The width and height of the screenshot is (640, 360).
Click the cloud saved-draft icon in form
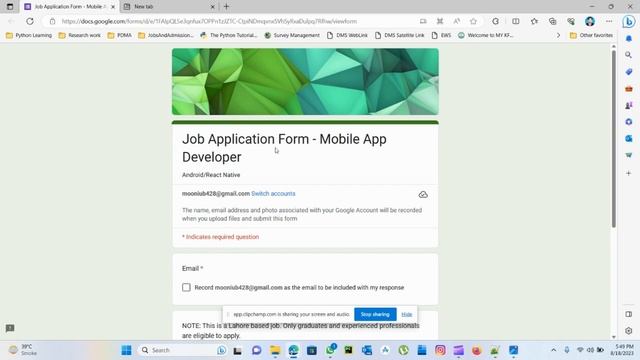click(x=423, y=194)
